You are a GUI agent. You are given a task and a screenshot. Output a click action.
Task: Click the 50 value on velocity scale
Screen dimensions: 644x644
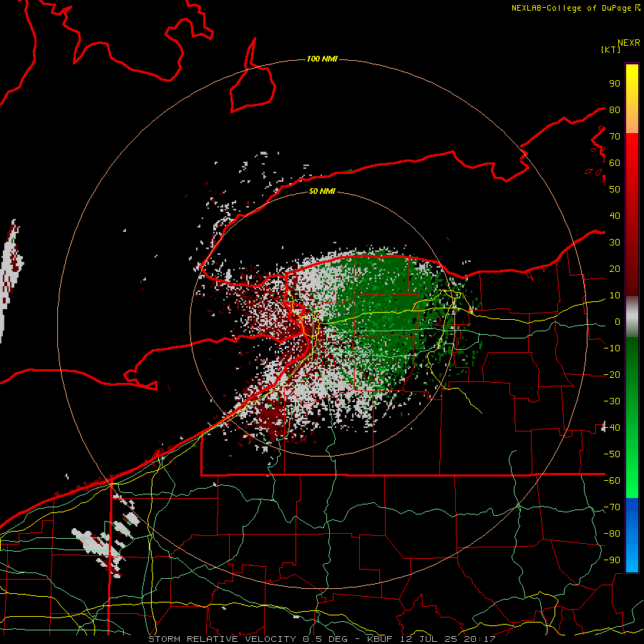pos(615,190)
